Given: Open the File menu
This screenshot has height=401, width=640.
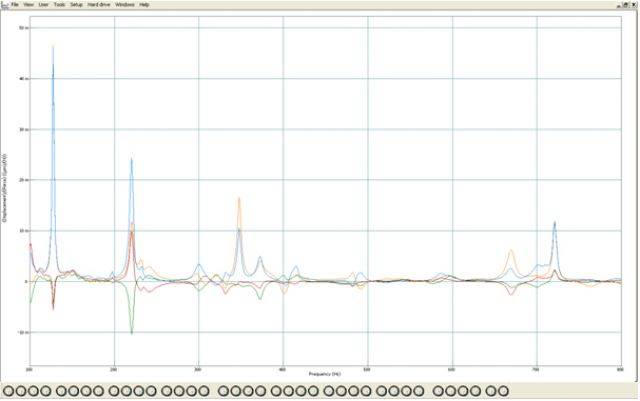Looking at the screenshot, I should (x=15, y=4).
